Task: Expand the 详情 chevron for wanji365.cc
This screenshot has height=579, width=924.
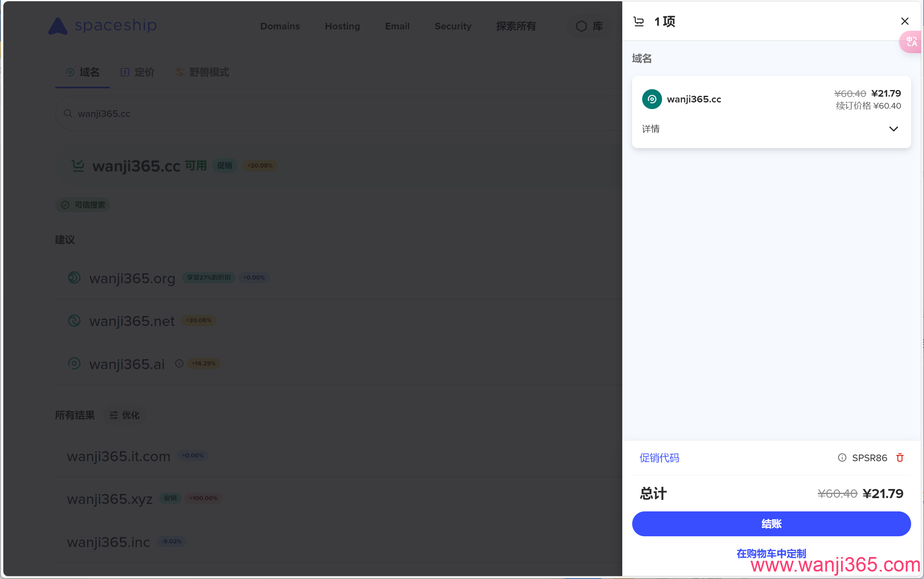Action: 894,129
